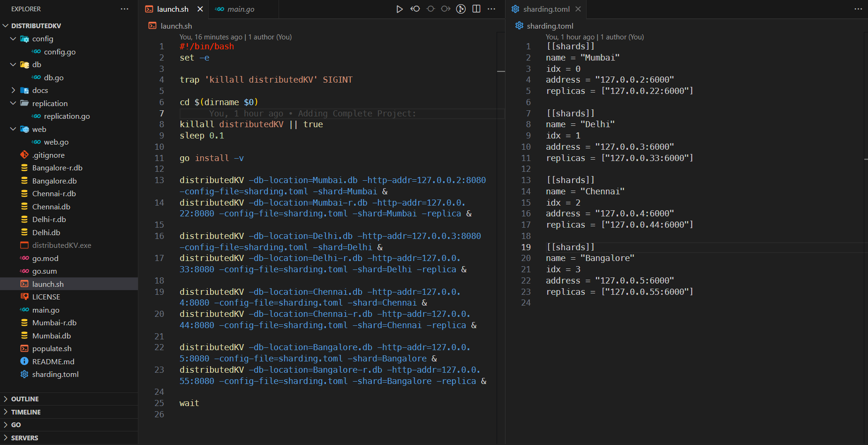Collapse the db folder
The image size is (868, 445).
pyautogui.click(x=13, y=64)
